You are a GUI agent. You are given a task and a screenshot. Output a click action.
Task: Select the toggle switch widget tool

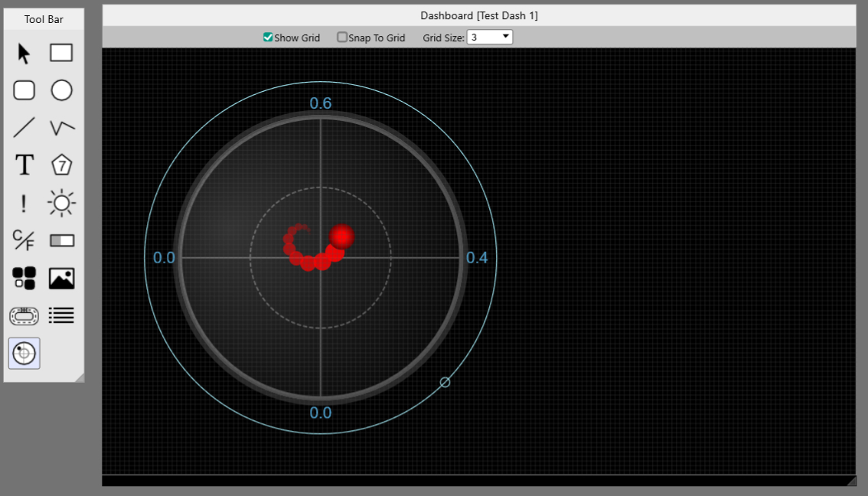(62, 240)
